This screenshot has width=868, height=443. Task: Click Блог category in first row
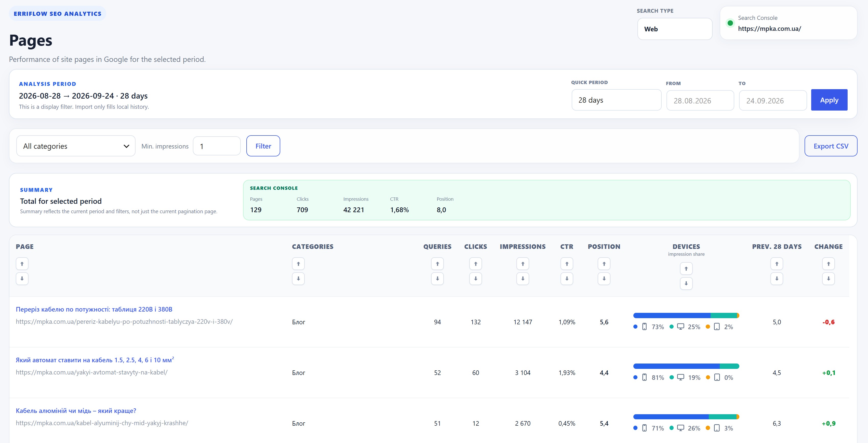coord(298,322)
